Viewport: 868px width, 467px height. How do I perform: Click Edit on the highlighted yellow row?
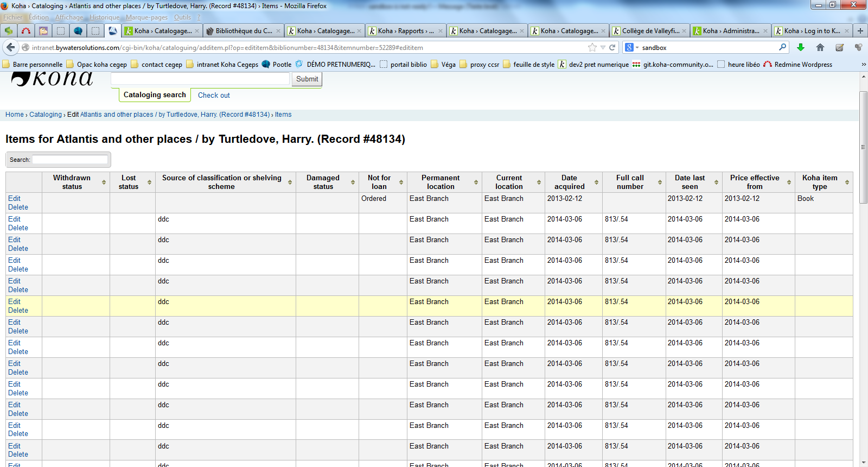(14, 301)
